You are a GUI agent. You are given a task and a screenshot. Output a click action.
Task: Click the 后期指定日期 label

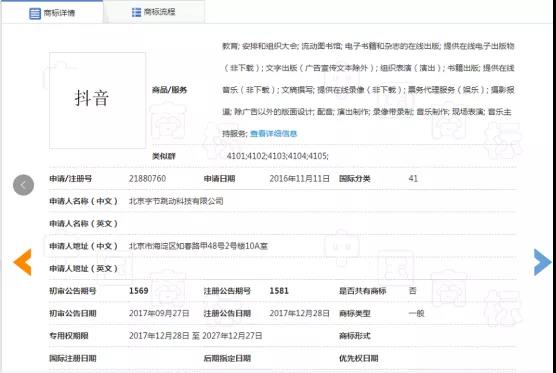227,358
